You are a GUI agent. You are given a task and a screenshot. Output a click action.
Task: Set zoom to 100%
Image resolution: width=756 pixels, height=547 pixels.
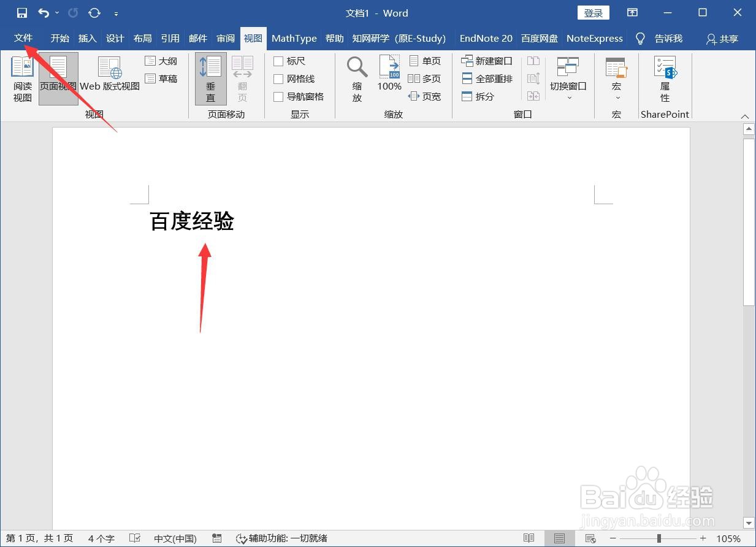click(389, 74)
